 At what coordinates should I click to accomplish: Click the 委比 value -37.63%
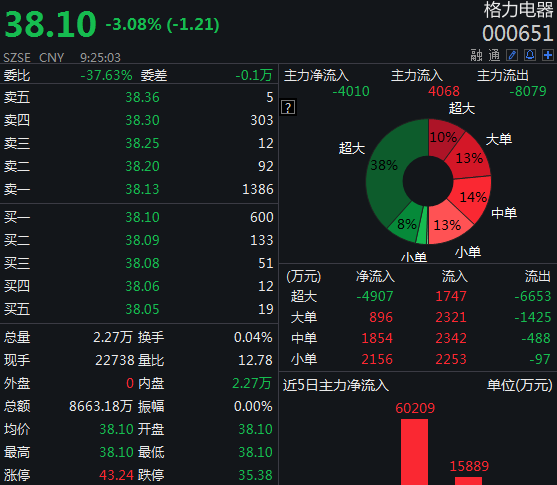[x=106, y=75]
